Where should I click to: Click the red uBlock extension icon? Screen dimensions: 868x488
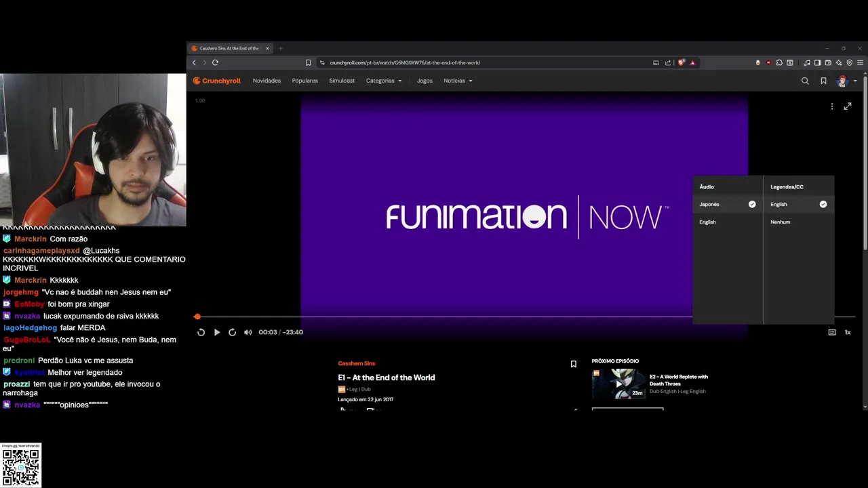[x=768, y=62]
